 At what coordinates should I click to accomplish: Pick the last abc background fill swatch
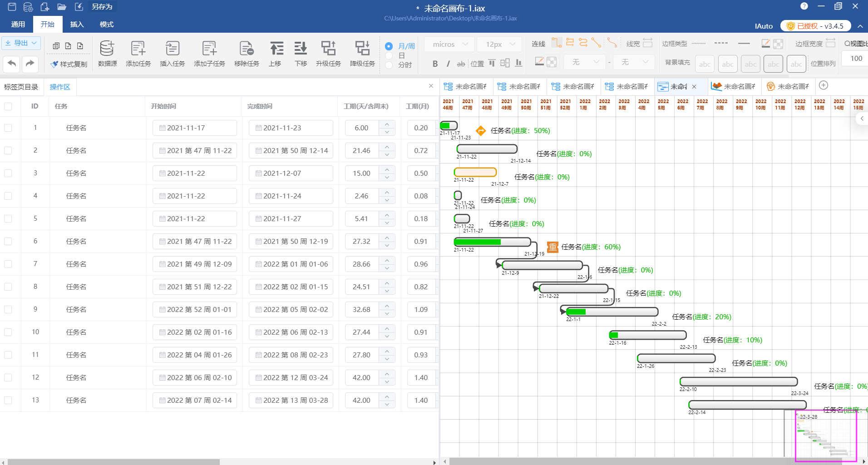(x=796, y=64)
